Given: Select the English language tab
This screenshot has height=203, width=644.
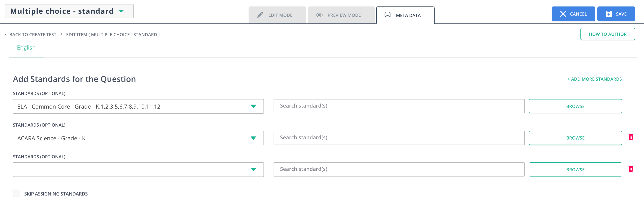Looking at the screenshot, I should pyautogui.click(x=26, y=48).
